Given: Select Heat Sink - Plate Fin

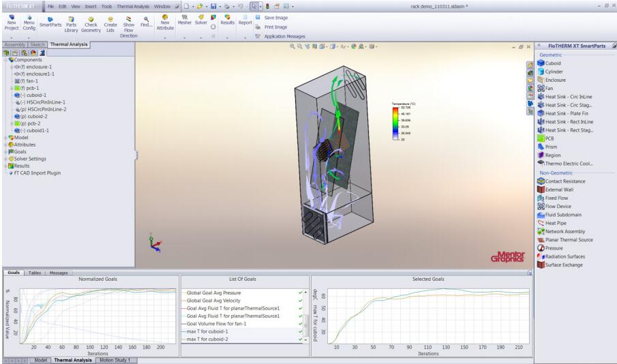Looking at the screenshot, I should click(563, 113).
